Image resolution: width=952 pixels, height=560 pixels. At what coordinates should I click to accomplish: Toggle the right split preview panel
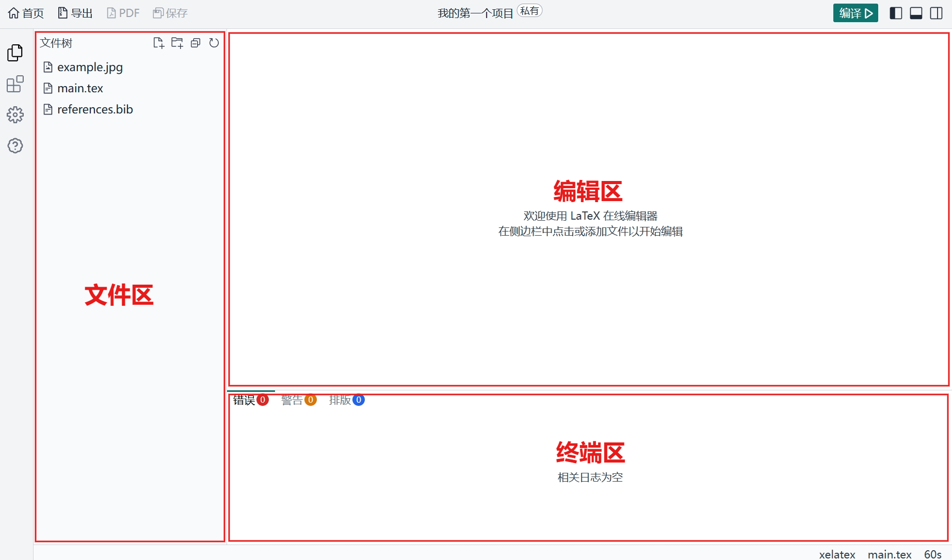pos(936,13)
